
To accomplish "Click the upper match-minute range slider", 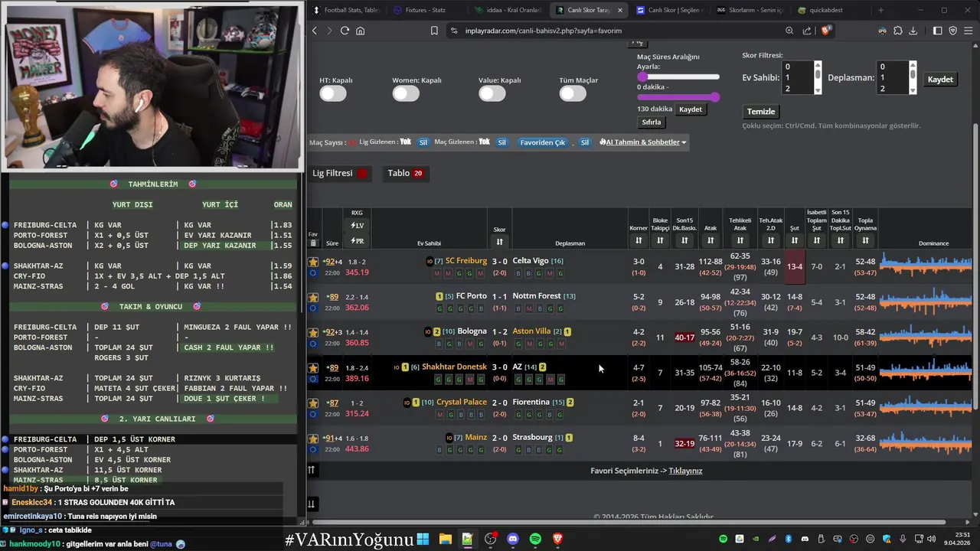I will (x=678, y=77).
